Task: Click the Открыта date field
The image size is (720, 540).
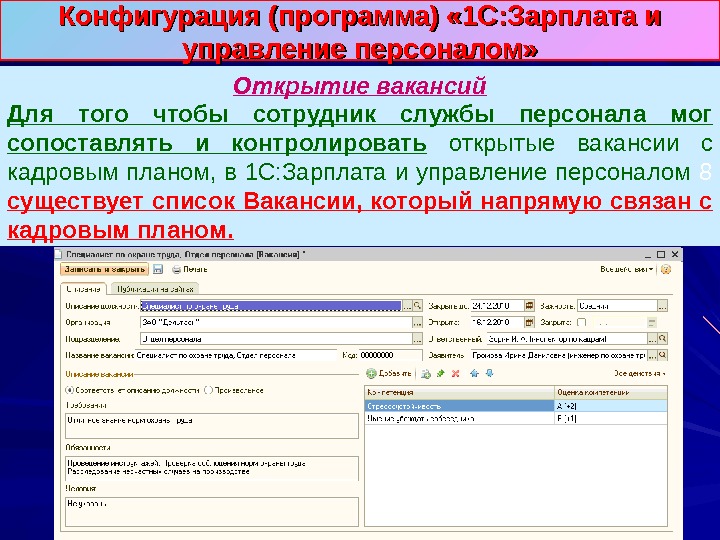Action: click(x=497, y=322)
